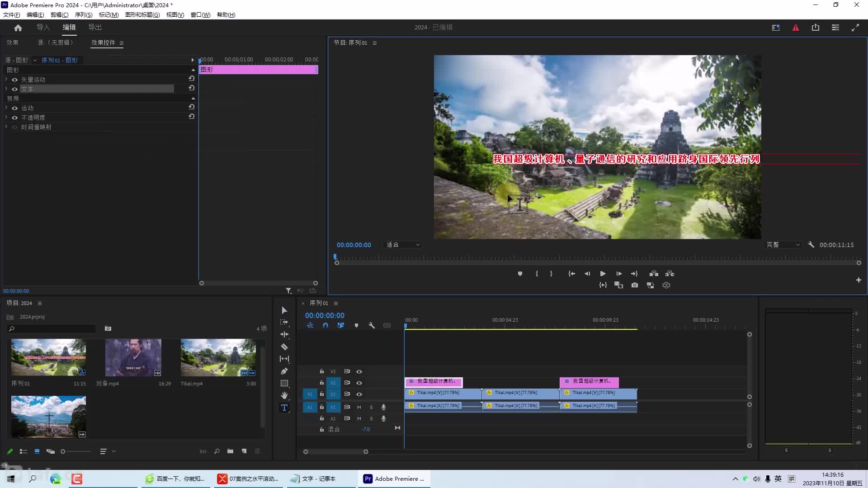
Task: Open Program monitor settings wrench
Action: (811, 244)
